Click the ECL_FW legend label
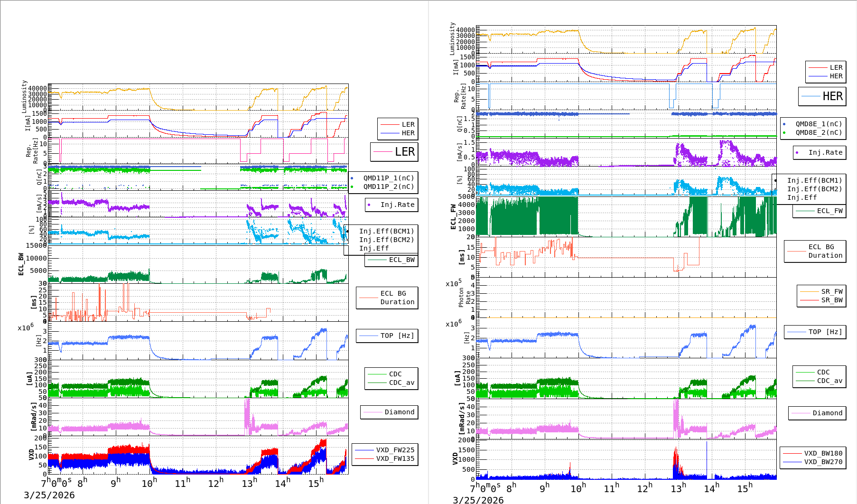857x504 pixels. pos(829,211)
